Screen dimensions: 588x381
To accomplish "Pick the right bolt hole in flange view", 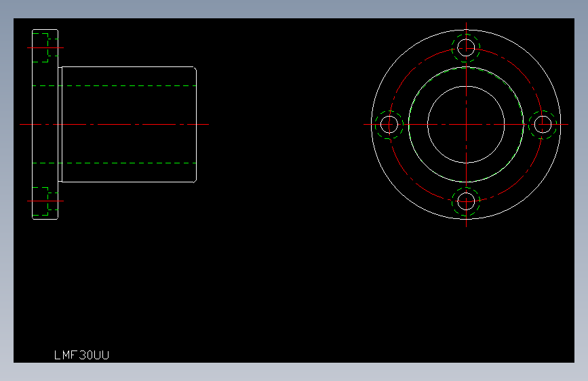I will coord(543,125).
